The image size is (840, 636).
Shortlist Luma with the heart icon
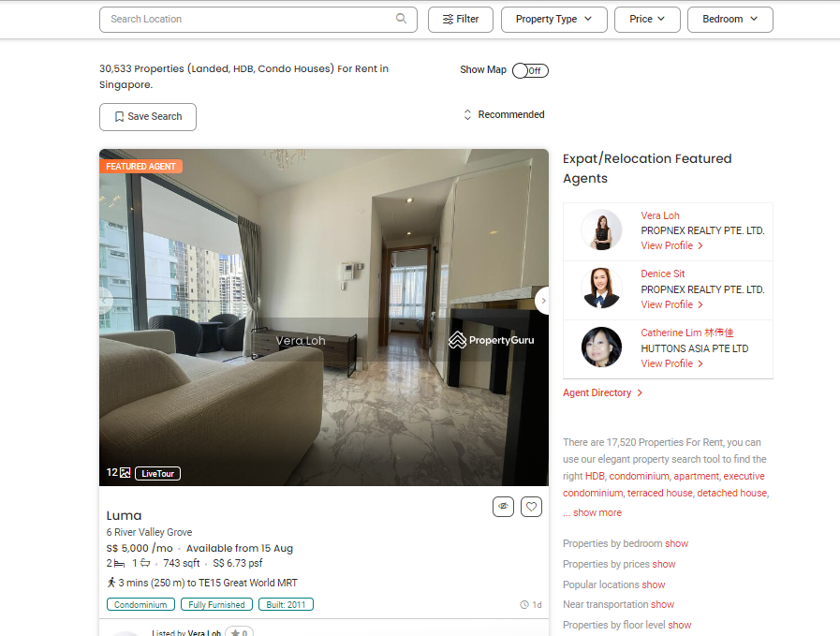(x=531, y=507)
